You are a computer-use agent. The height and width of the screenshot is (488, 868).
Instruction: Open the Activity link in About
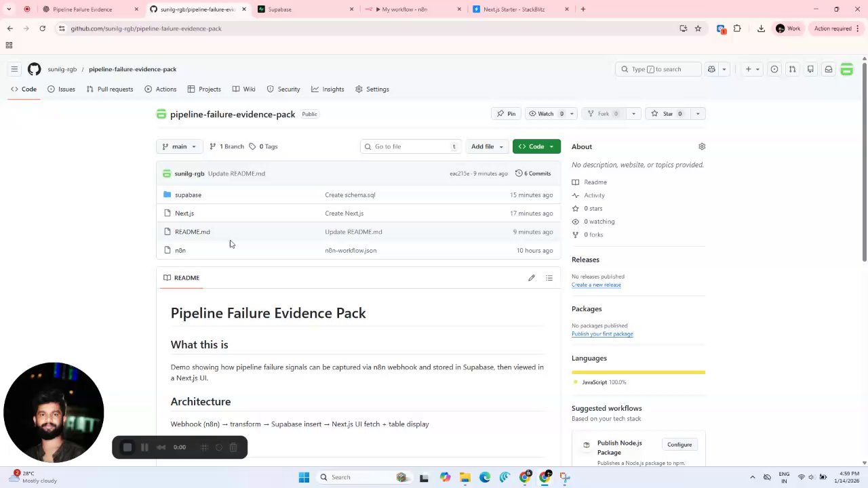589,195
